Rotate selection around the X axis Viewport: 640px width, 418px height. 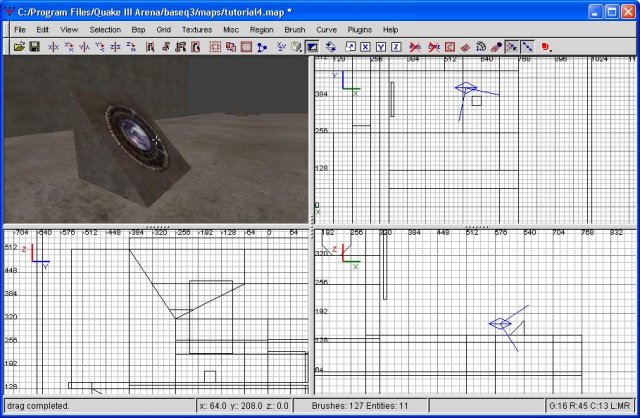point(69,47)
